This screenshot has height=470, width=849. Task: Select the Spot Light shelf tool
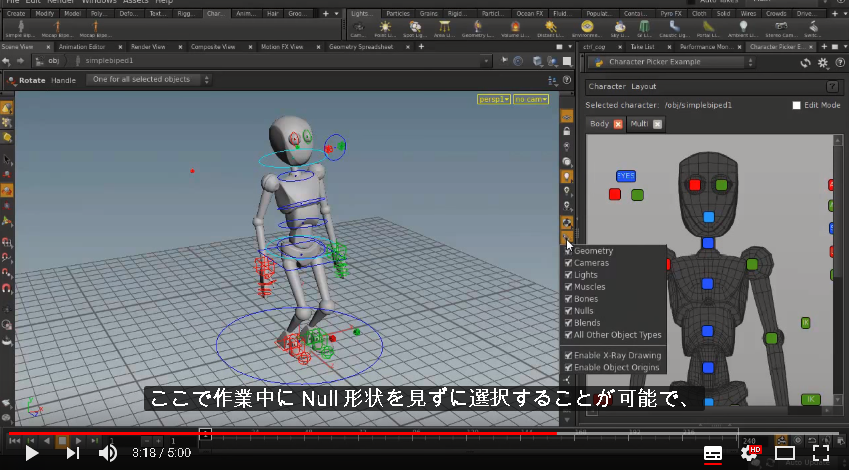(415, 29)
